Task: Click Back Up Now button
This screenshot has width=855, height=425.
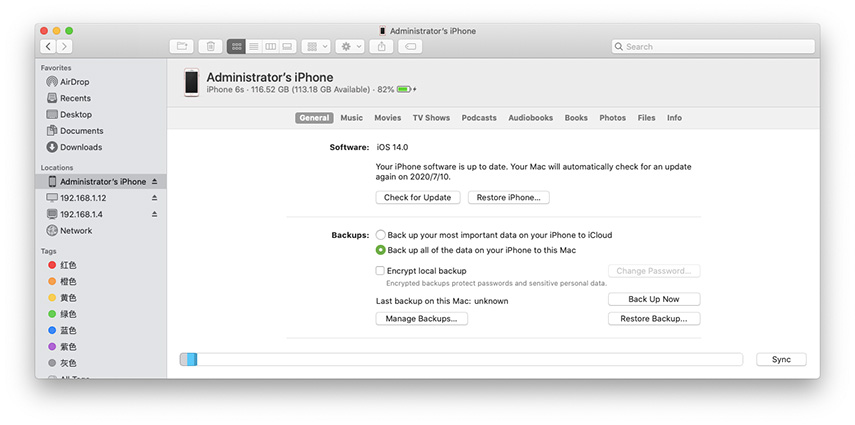Action: (654, 299)
